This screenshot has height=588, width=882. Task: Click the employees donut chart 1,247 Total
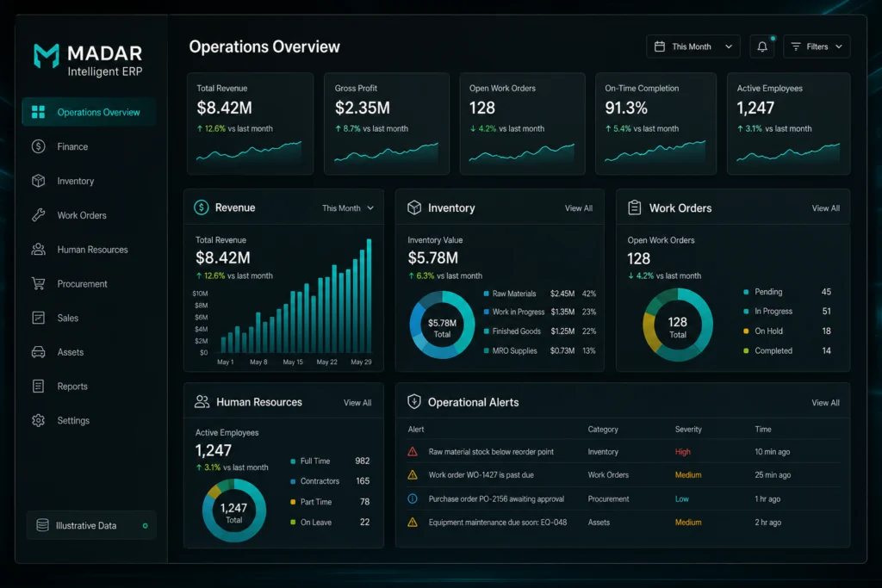234,511
